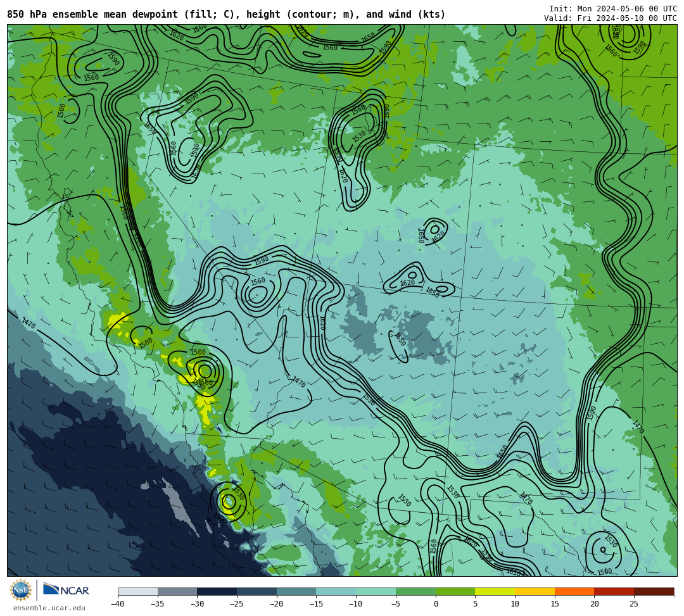Select the Valid: Fri 2024-05-10 00 UTC line
684x616 pixels.
click(x=611, y=18)
